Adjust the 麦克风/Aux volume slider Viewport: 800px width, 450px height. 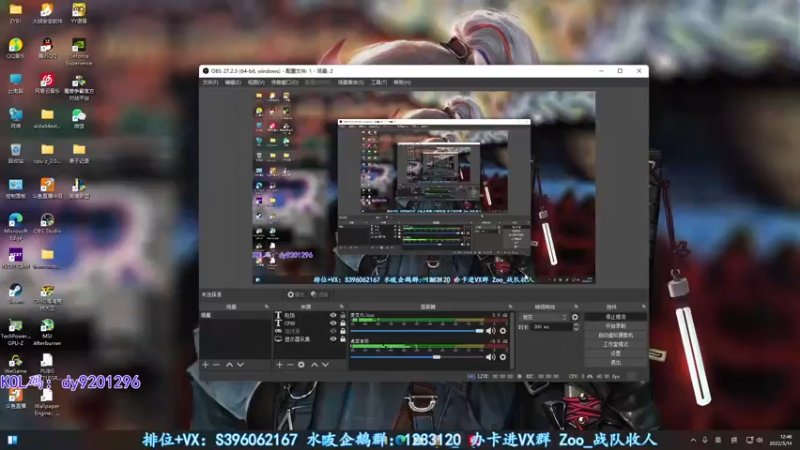click(x=417, y=331)
